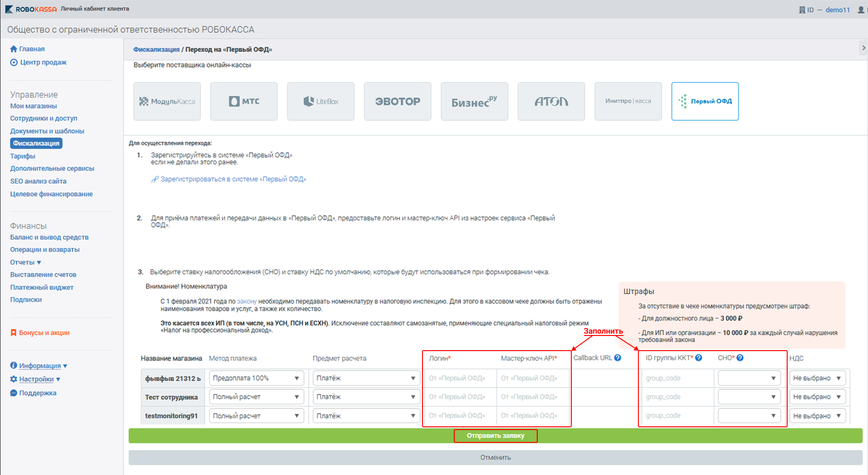Open Дополнительные сервисы menu item
The height and width of the screenshot is (475, 868).
pos(52,168)
